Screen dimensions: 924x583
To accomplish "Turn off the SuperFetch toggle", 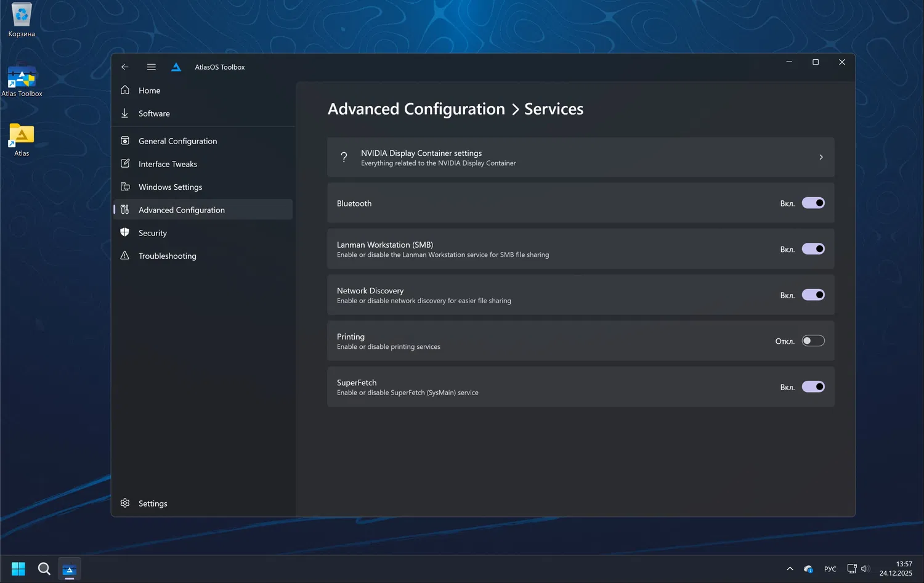I will click(x=813, y=387).
